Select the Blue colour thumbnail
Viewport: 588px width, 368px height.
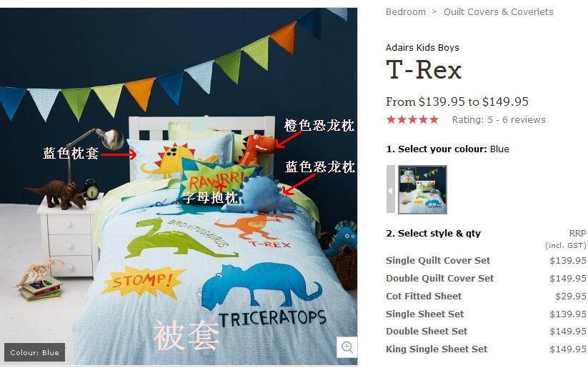423,190
